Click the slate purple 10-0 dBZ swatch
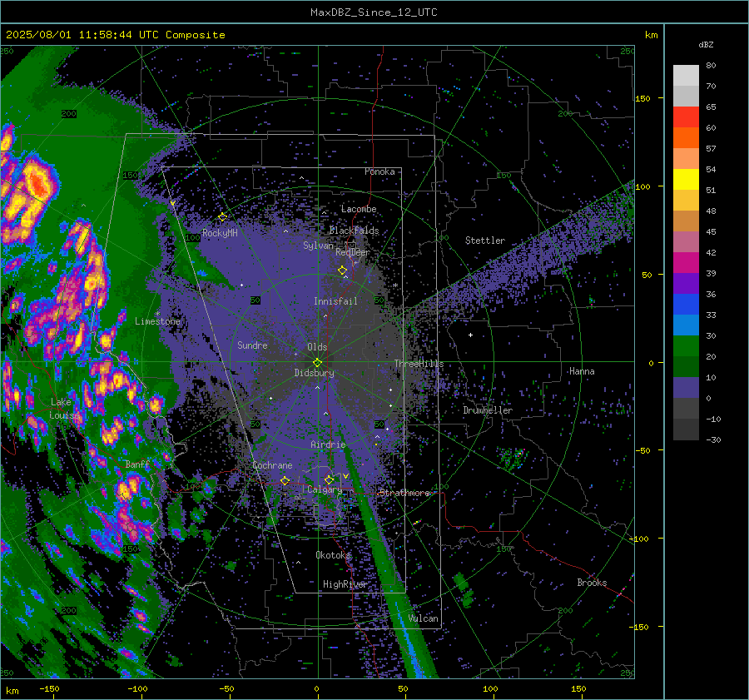The height and width of the screenshot is (700, 749). coord(686,387)
